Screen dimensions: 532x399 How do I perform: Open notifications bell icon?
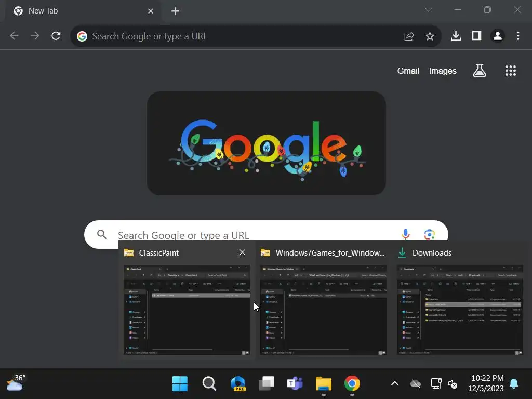pos(514,384)
